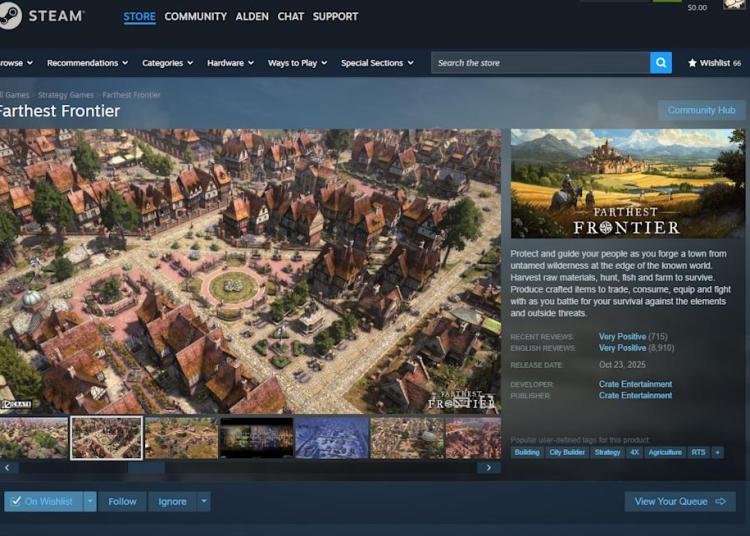750x536 pixels.
Task: Open the ALDEN profile menu
Action: pos(252,16)
